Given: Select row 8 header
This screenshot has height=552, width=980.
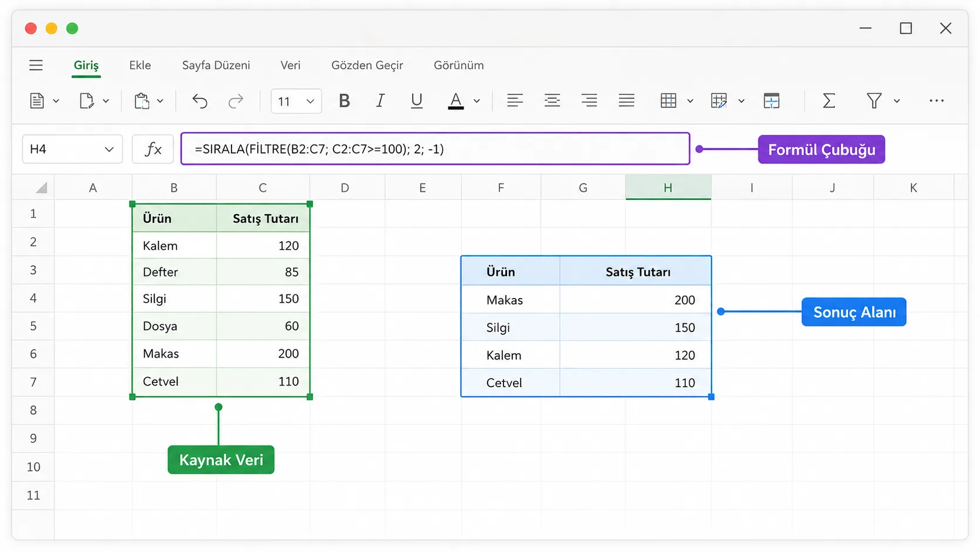Looking at the screenshot, I should tap(33, 410).
